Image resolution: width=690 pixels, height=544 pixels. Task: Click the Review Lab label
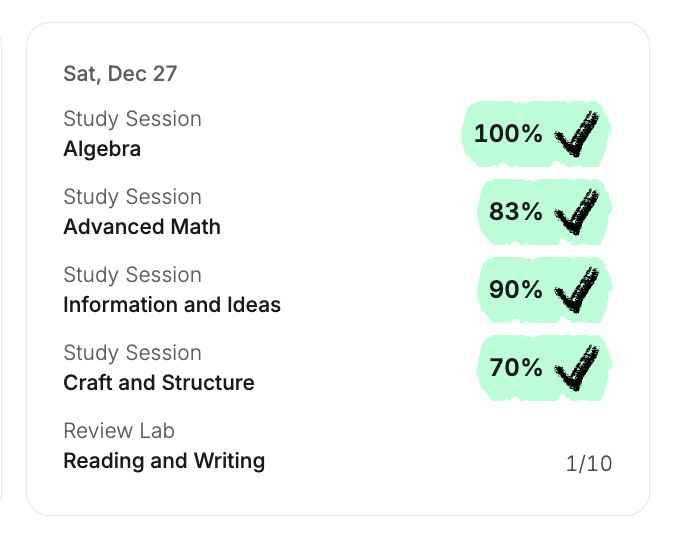click(x=119, y=431)
